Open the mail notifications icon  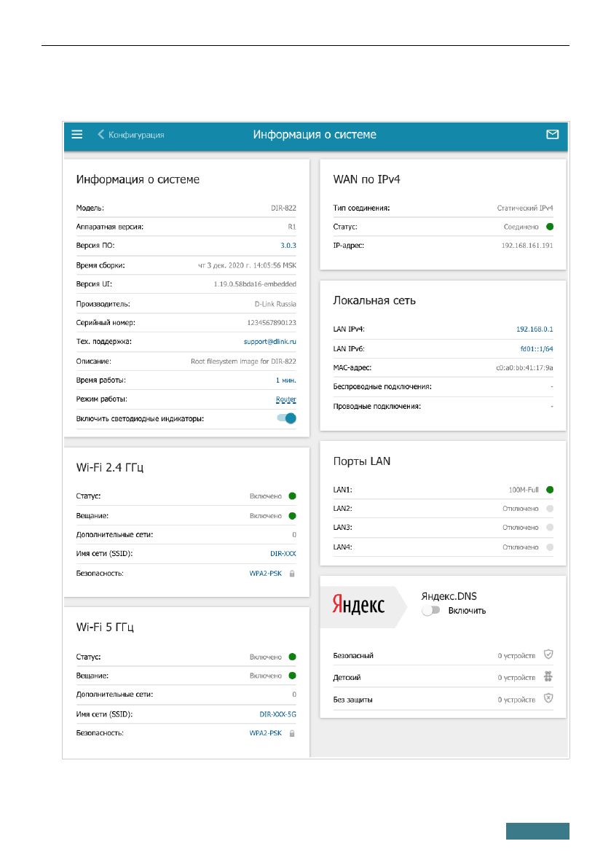coord(553,135)
